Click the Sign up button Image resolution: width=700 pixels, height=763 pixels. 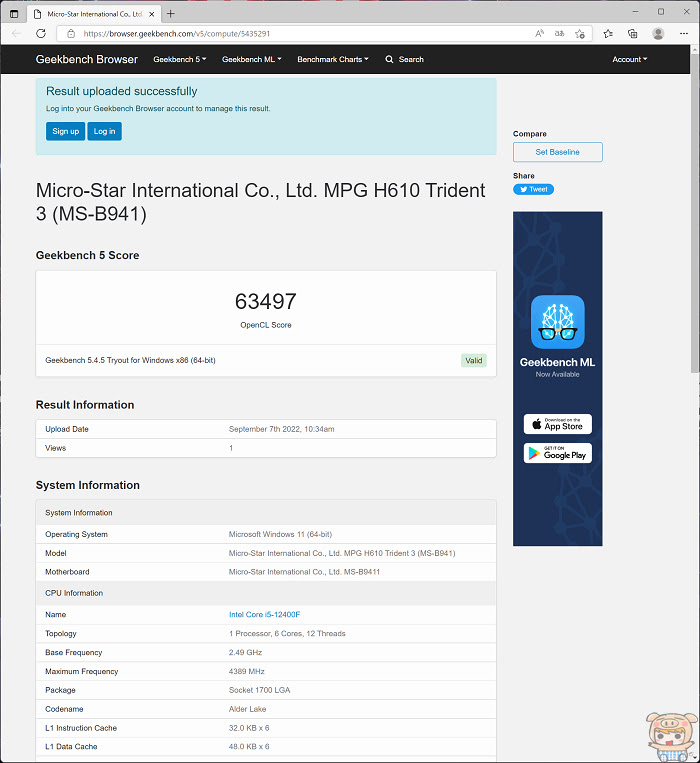(65, 131)
